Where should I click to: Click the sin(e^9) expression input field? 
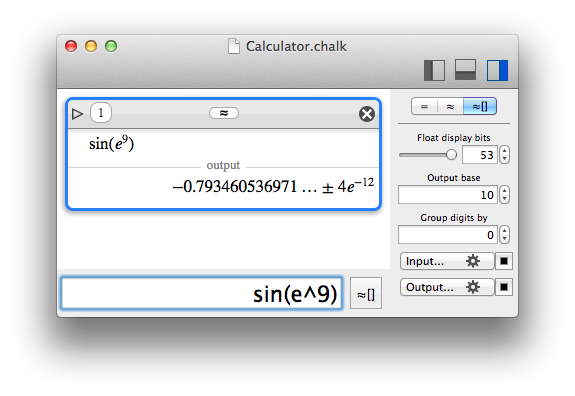click(202, 293)
